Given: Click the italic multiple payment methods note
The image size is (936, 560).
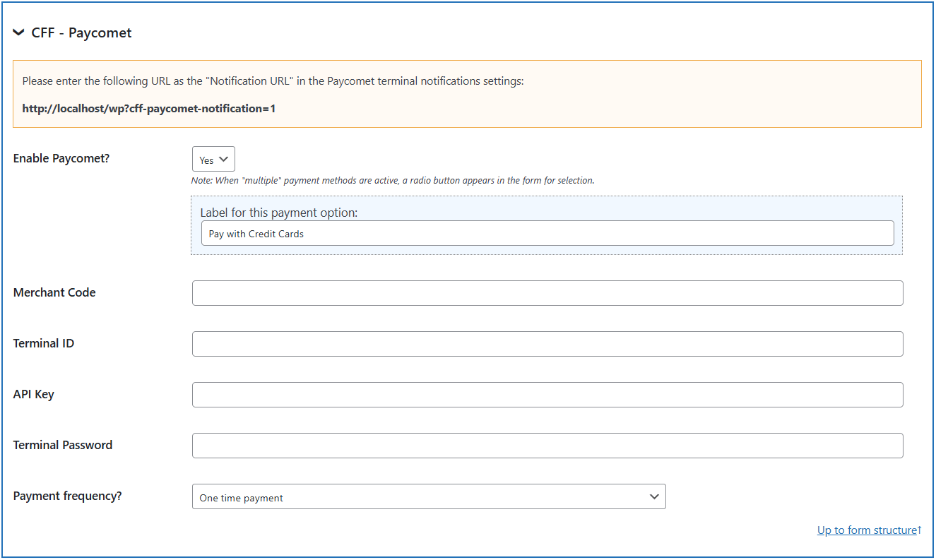Looking at the screenshot, I should pos(393,180).
